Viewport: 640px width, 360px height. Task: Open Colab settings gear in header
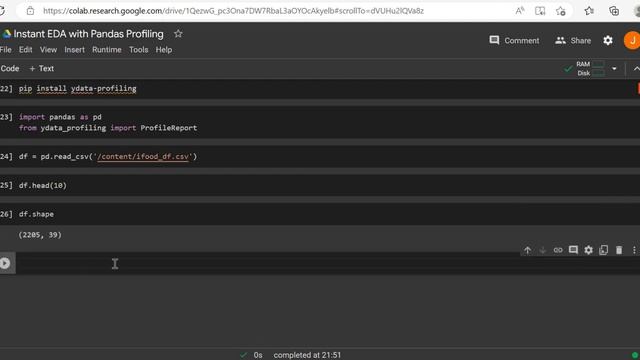tap(608, 40)
